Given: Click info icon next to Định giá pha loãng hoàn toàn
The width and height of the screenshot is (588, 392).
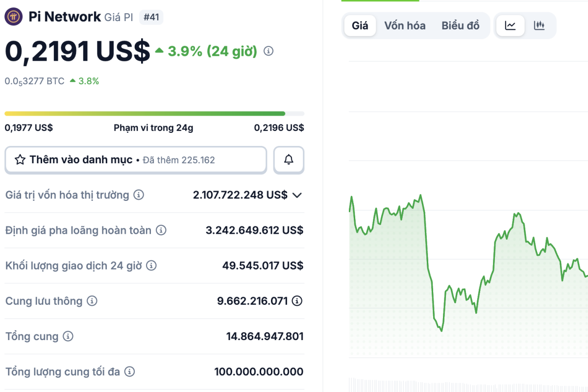Looking at the screenshot, I should [x=161, y=230].
